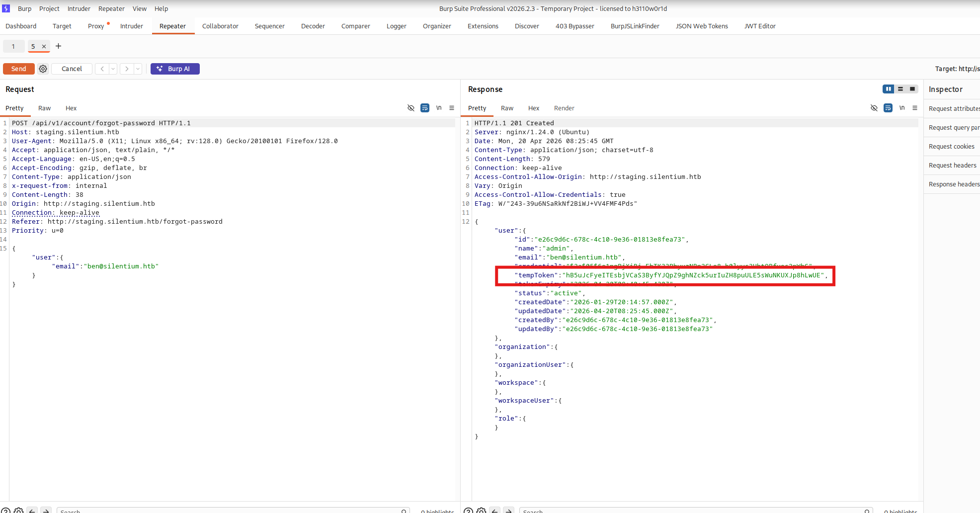Toggle newline display \n in Response pane

902,108
